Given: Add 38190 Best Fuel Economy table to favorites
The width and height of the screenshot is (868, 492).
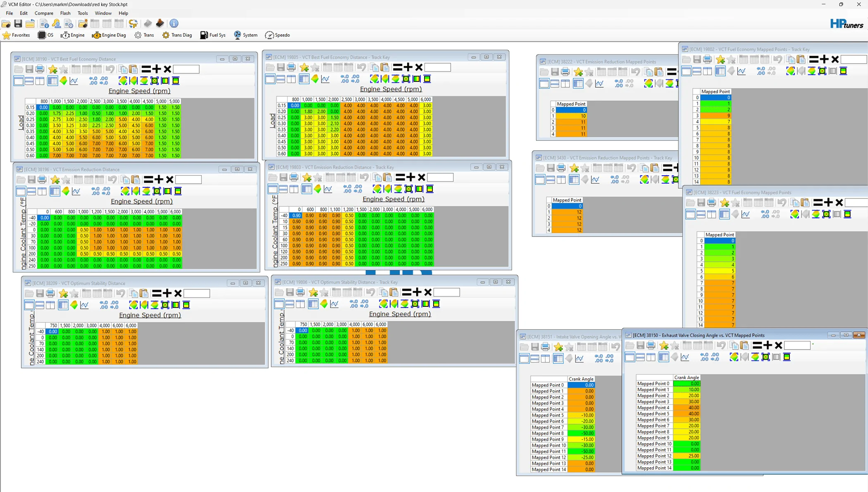Looking at the screenshot, I should [x=53, y=69].
